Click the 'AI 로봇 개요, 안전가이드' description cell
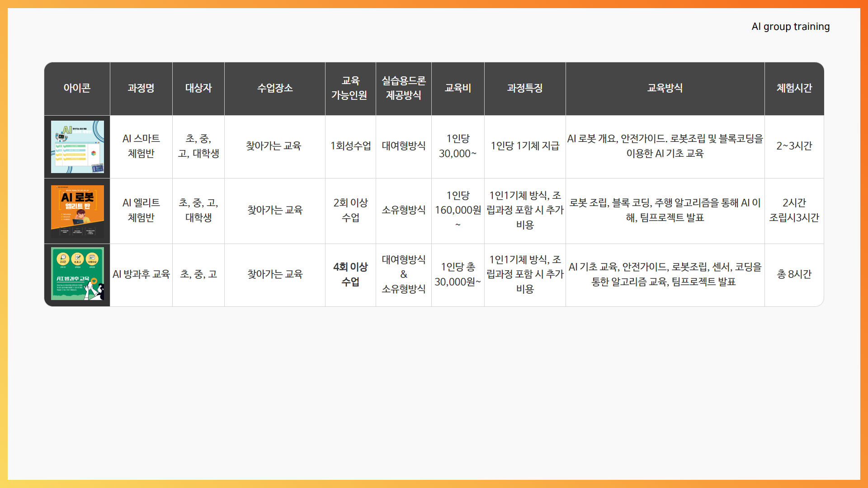Viewport: 868px width, 488px height. click(x=665, y=146)
